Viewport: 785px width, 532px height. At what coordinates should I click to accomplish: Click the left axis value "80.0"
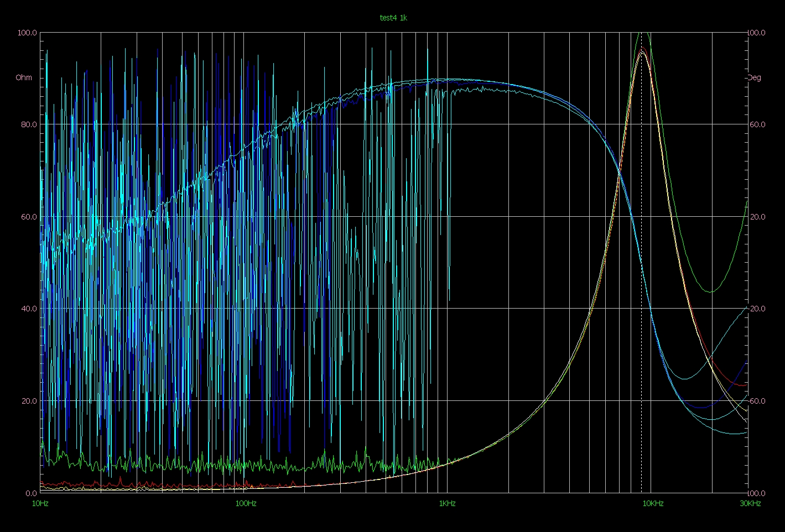tap(29, 124)
